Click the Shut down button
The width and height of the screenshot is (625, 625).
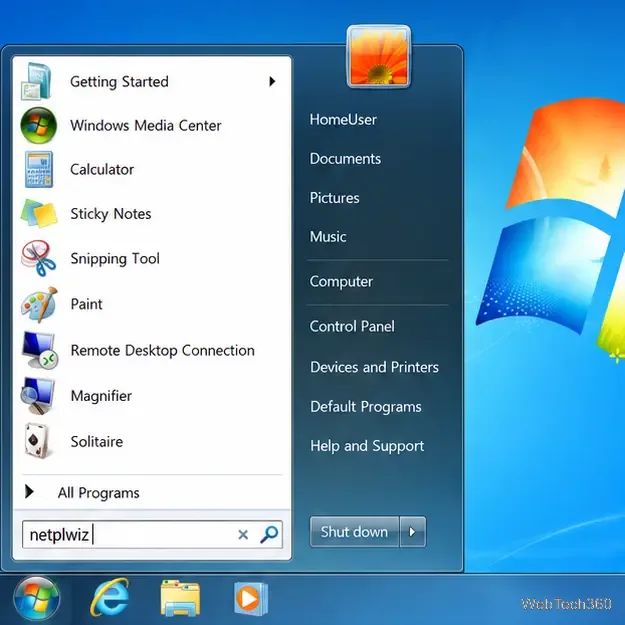click(354, 532)
